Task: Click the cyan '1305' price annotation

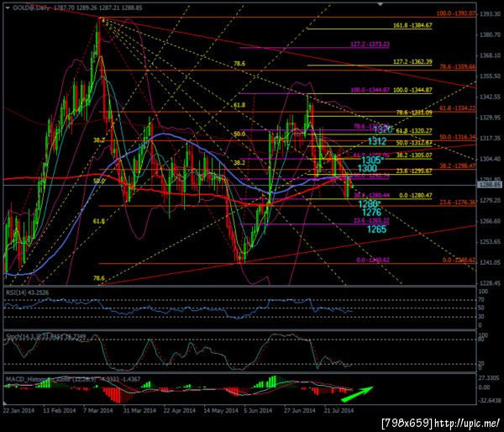Action: pos(371,160)
